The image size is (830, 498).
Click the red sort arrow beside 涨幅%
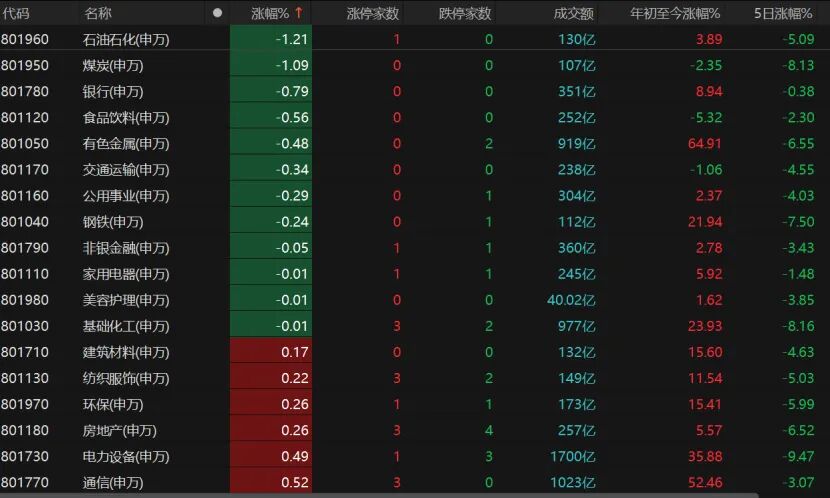[298, 13]
